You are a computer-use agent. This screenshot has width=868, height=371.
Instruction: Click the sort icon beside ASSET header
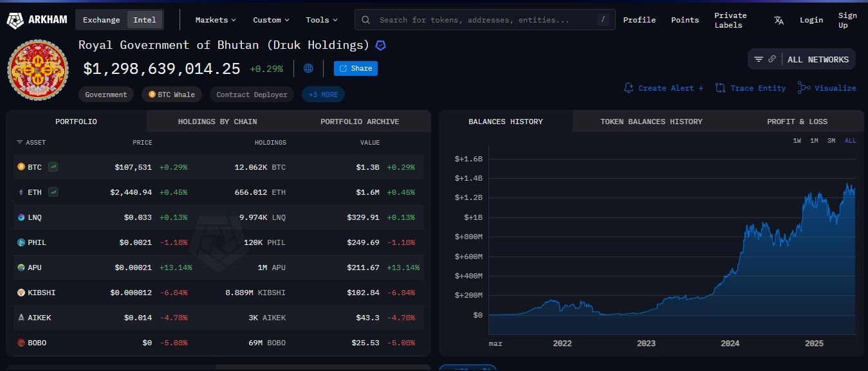19,142
